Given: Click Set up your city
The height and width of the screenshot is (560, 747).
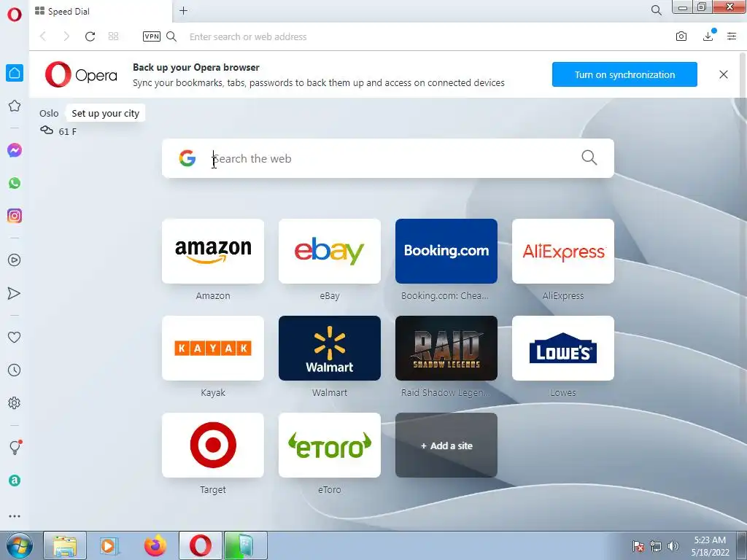Looking at the screenshot, I should tap(105, 113).
